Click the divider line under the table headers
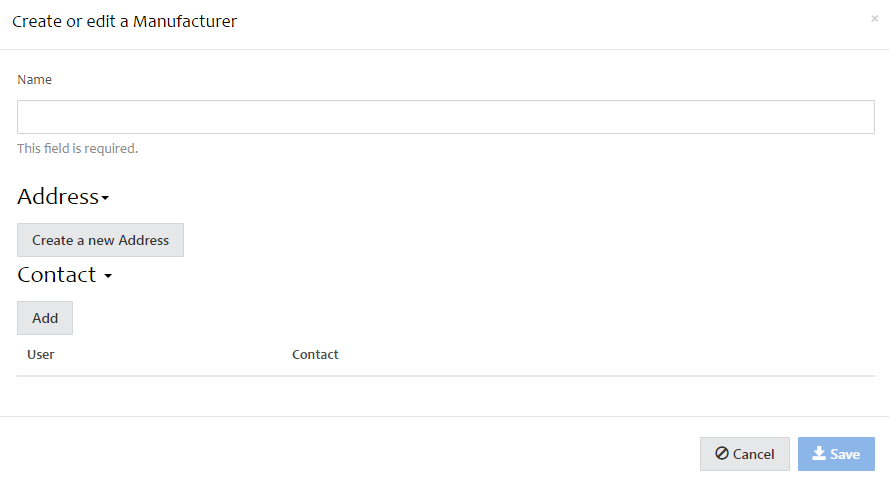This screenshot has width=889, height=480. click(x=445, y=376)
